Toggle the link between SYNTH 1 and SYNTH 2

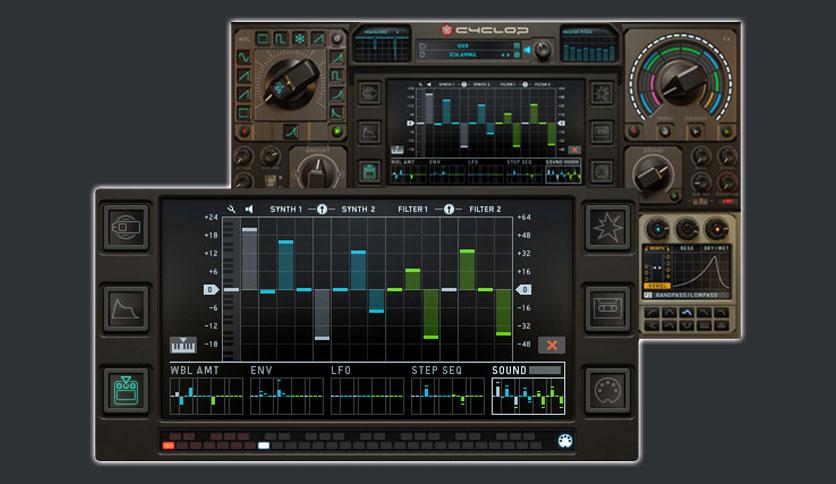click(321, 209)
